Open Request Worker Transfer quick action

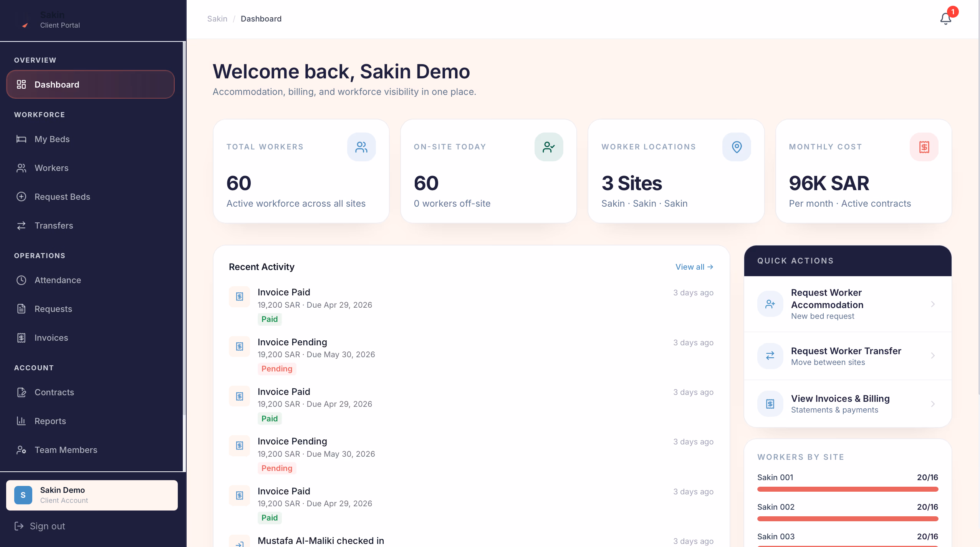(x=848, y=356)
